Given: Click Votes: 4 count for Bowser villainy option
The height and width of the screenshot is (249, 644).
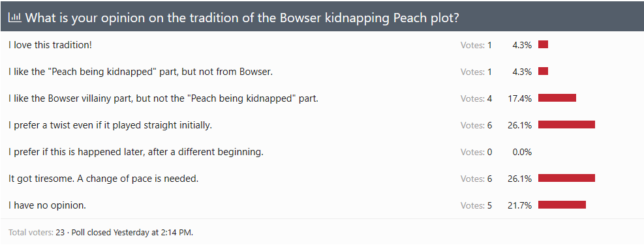Looking at the screenshot, I should point(476,99).
